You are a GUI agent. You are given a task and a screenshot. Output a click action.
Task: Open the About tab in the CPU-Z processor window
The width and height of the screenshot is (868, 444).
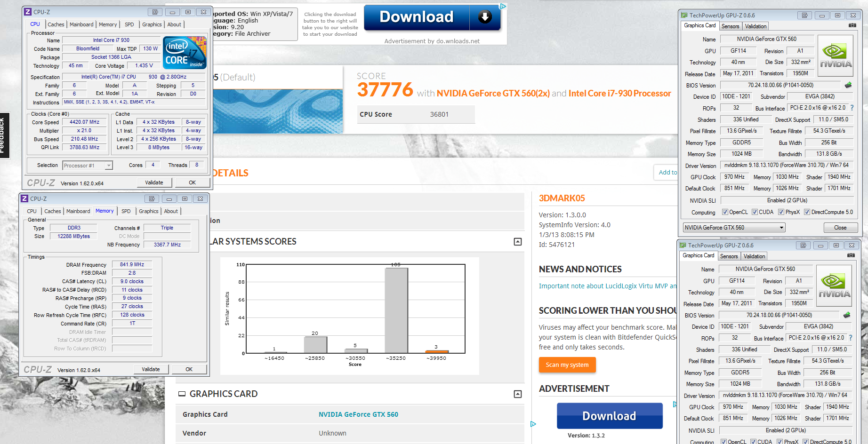[174, 24]
